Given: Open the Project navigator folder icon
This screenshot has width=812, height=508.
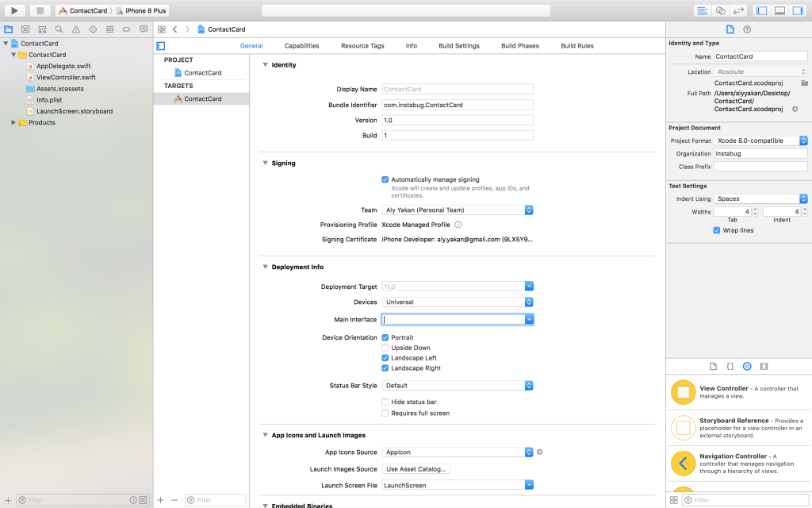Looking at the screenshot, I should [x=8, y=29].
